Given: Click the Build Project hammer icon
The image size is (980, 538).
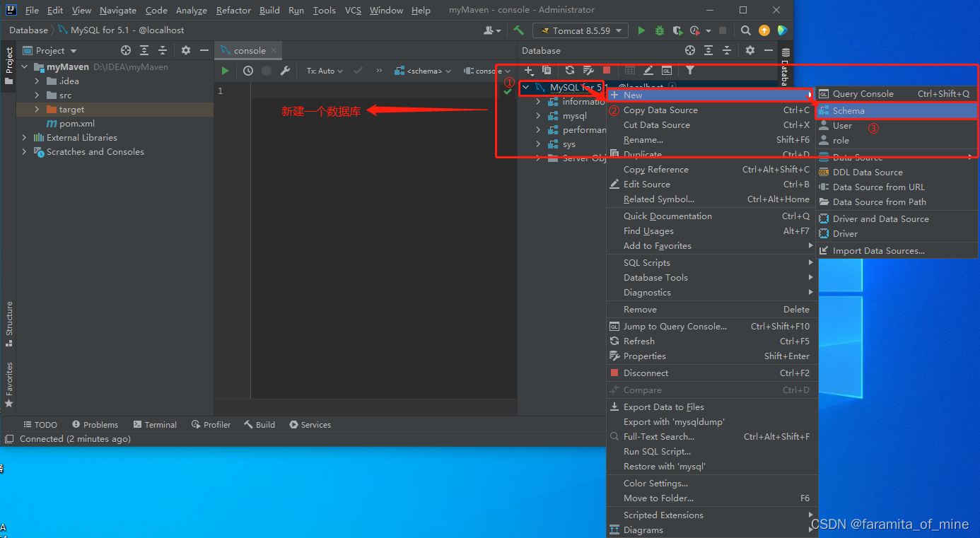Looking at the screenshot, I should 519,30.
